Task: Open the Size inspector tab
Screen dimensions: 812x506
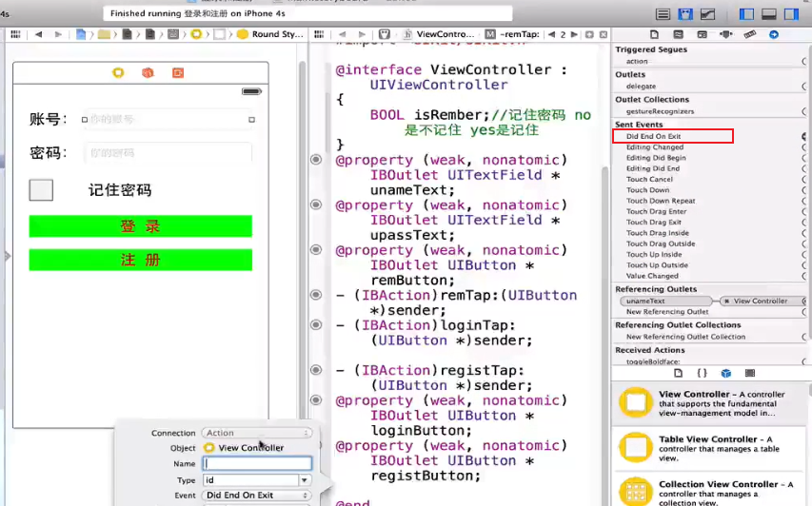Action: tap(750, 34)
